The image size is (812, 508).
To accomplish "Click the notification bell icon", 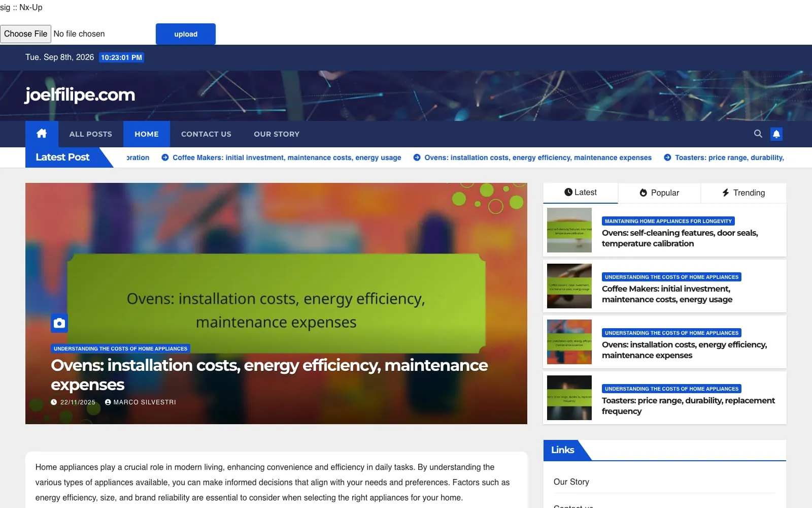I will (x=776, y=134).
